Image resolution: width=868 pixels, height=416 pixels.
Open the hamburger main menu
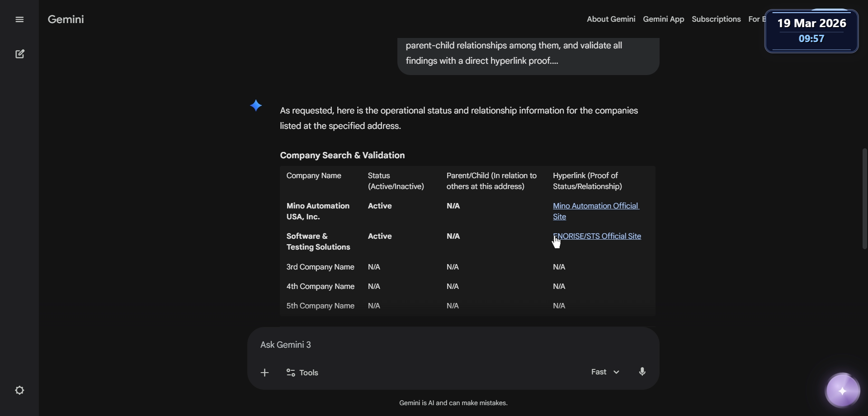tap(19, 19)
